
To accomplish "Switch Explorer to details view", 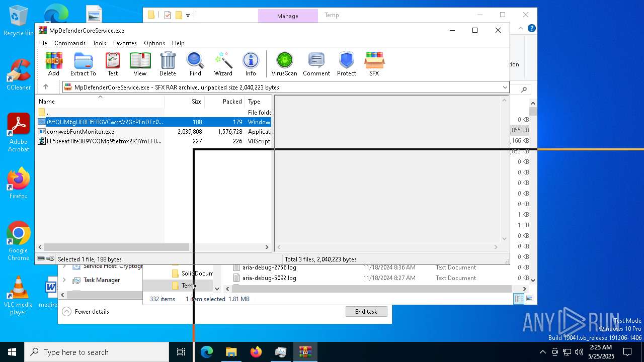I will coord(519,299).
